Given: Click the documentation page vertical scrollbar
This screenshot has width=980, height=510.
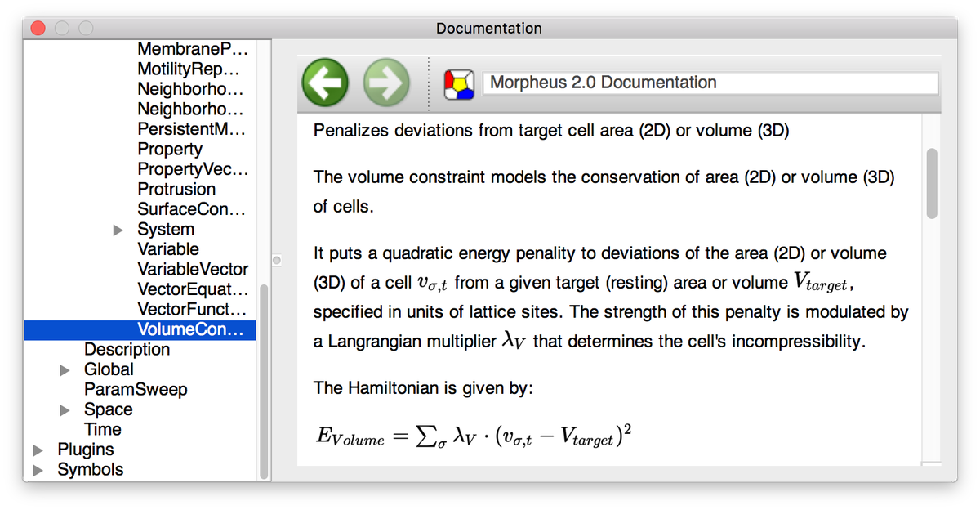Looking at the screenshot, I should pos(931,184).
